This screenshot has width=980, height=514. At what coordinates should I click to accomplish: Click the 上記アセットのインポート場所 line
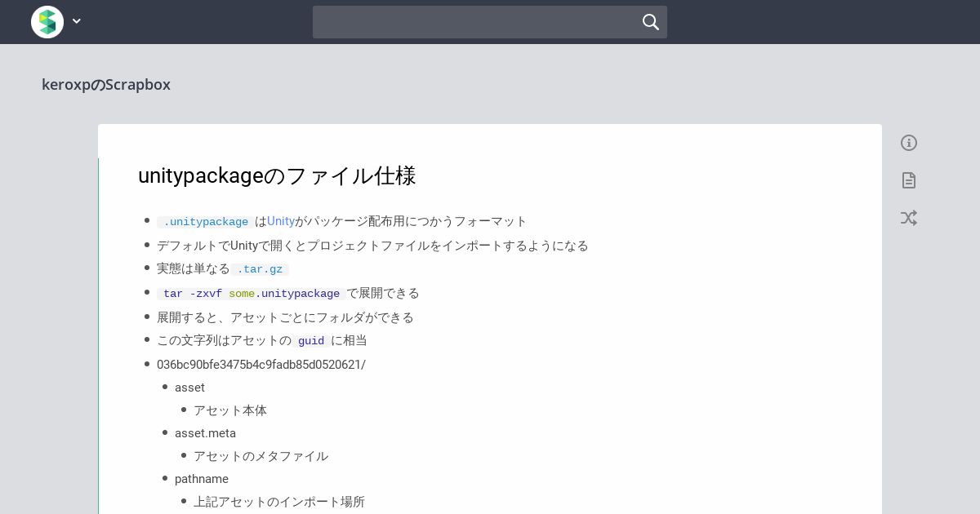279,502
